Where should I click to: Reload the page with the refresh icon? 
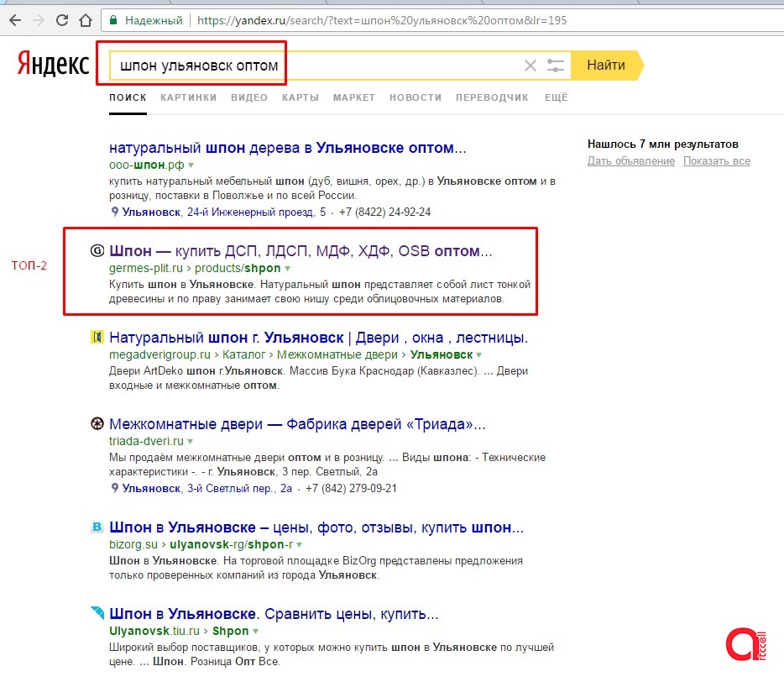(x=62, y=20)
